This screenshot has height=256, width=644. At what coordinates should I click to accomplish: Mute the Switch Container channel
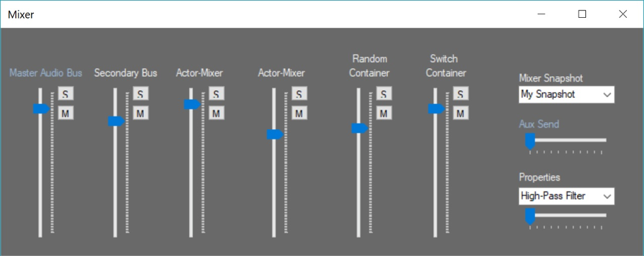(461, 112)
